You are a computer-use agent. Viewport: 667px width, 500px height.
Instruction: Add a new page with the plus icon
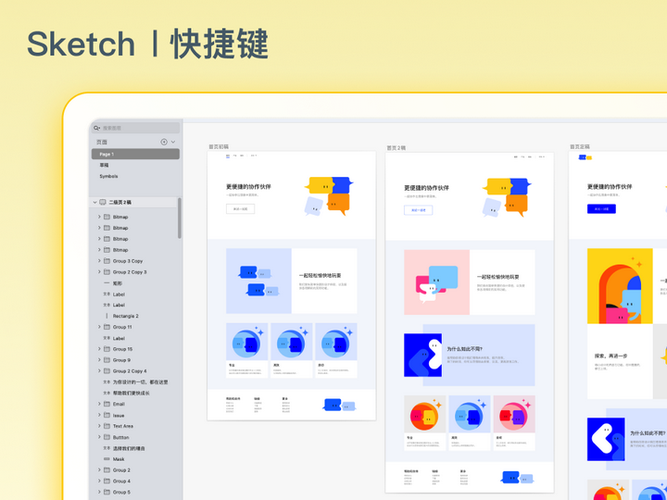tap(164, 142)
